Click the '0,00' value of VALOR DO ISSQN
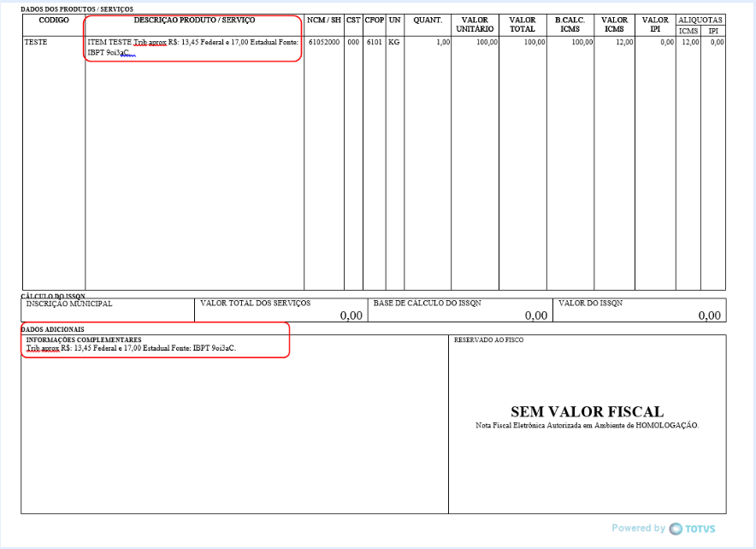The height and width of the screenshot is (549, 756). pyautogui.click(x=710, y=316)
